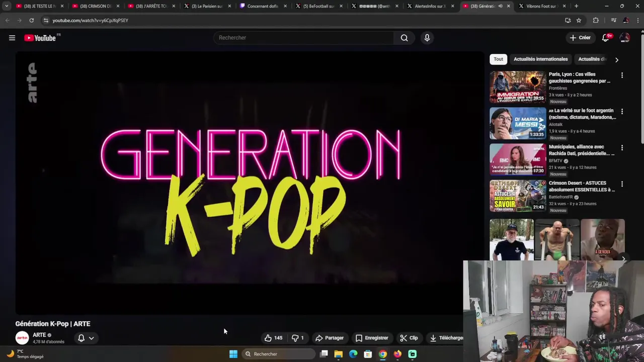This screenshot has width=644, height=362.
Task: Open the YouTube hamburger guide menu
Action: (x=12, y=38)
